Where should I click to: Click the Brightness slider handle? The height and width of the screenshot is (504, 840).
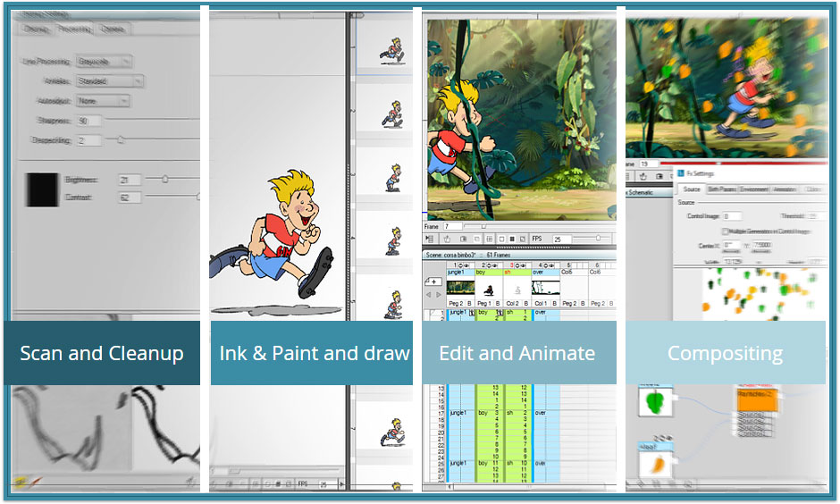(165, 179)
